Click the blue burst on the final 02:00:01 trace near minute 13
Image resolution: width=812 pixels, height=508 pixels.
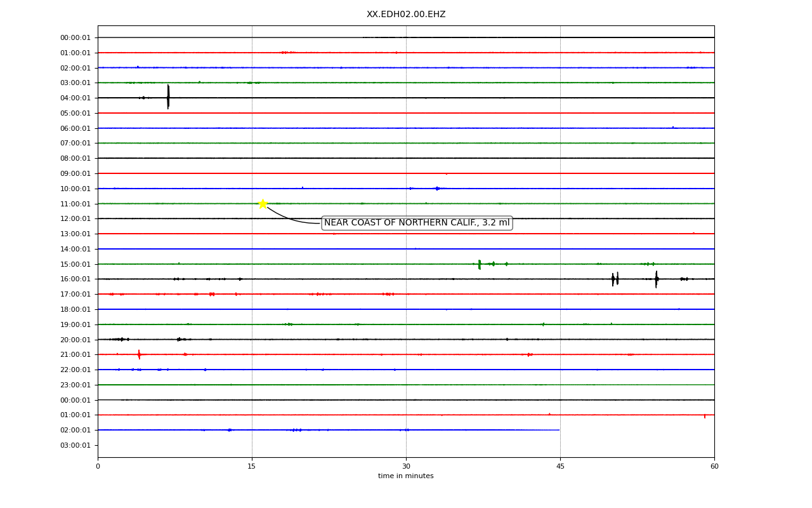click(230, 430)
